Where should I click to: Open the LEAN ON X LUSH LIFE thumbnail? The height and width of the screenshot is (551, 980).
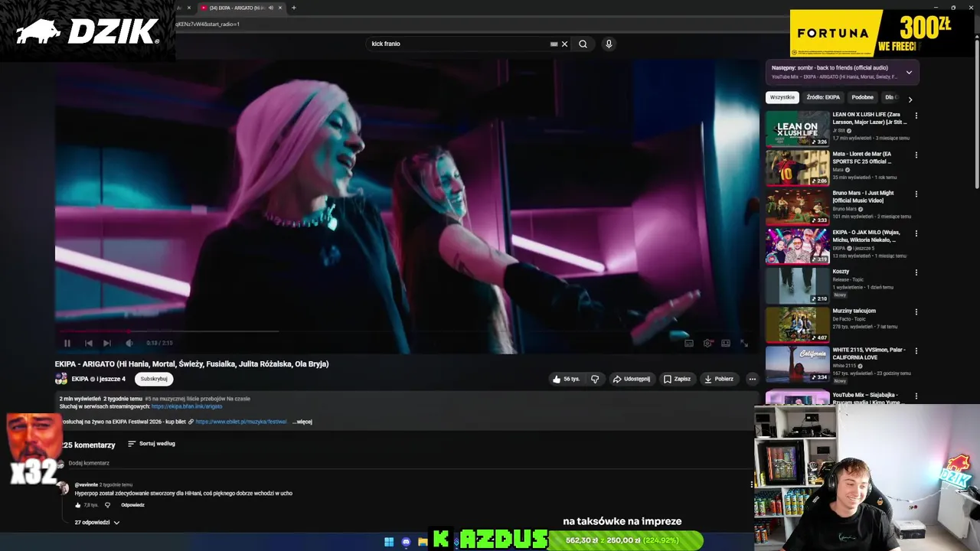click(797, 129)
